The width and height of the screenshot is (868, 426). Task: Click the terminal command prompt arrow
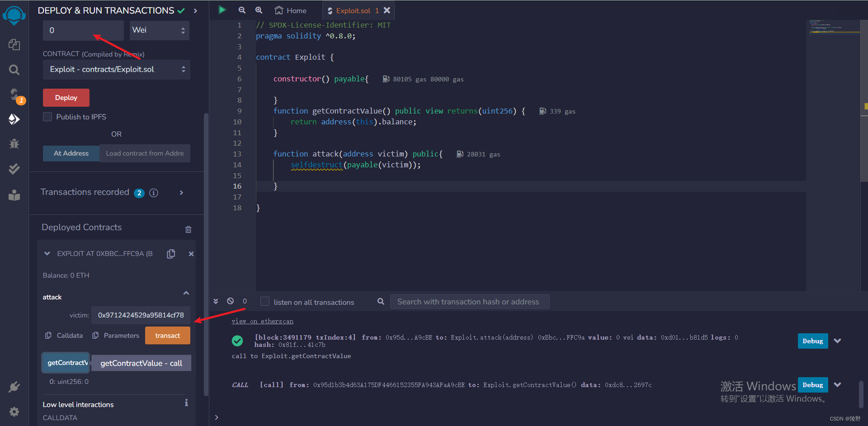pyautogui.click(x=217, y=417)
